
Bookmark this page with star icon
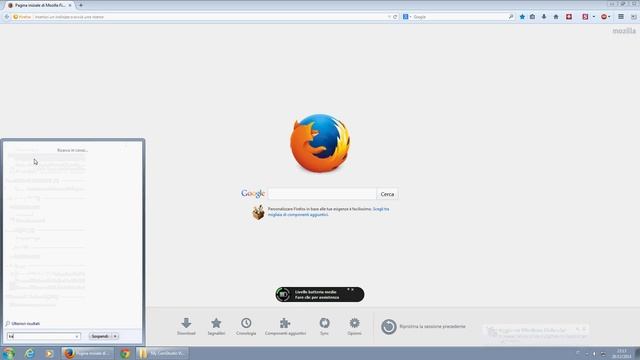(522, 17)
